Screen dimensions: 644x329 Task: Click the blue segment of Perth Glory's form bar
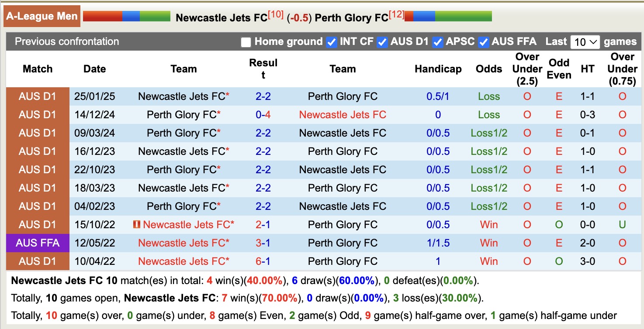point(424,16)
